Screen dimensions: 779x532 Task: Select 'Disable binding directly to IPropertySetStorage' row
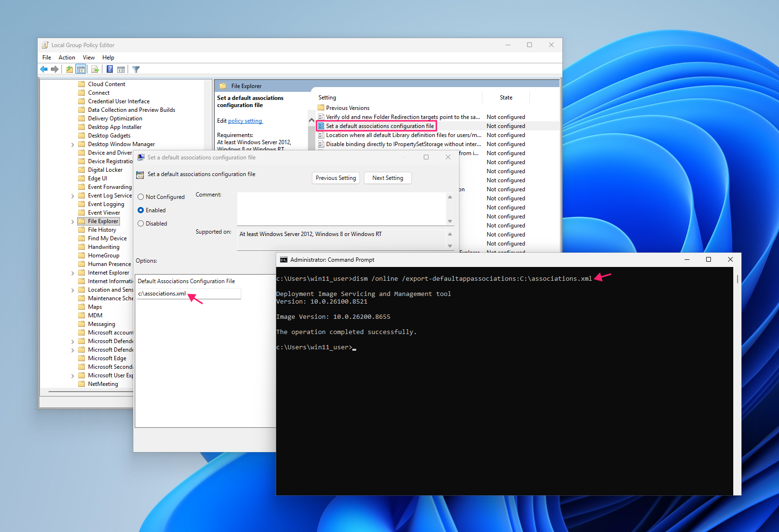click(x=438, y=144)
